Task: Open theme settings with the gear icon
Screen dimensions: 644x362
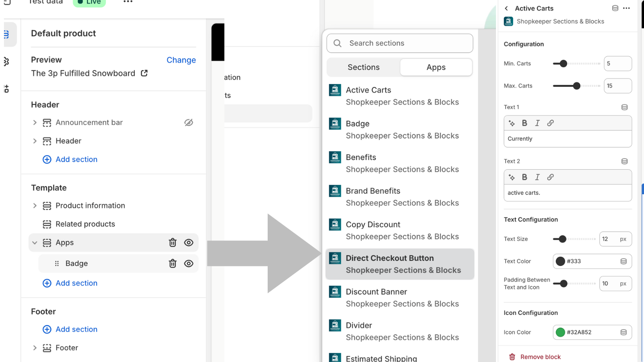Action: coord(6,61)
